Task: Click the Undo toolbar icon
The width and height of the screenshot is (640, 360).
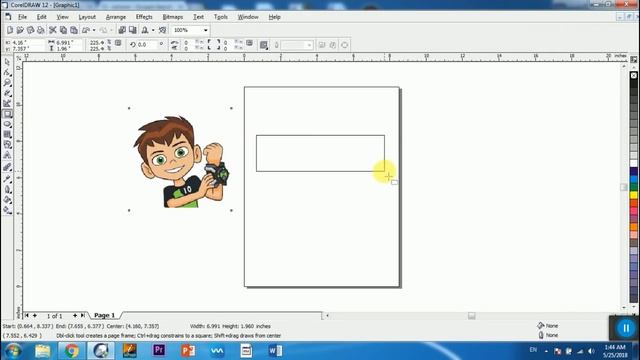Action: point(86,30)
